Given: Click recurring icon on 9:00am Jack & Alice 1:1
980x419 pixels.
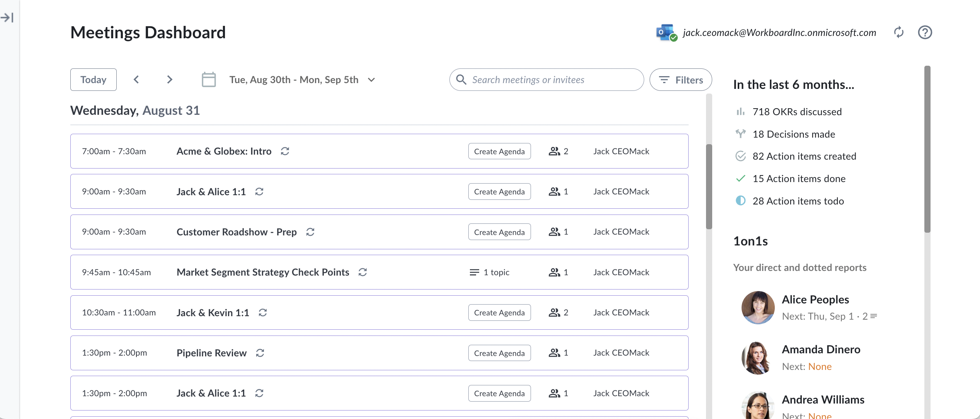Looking at the screenshot, I should point(259,192).
